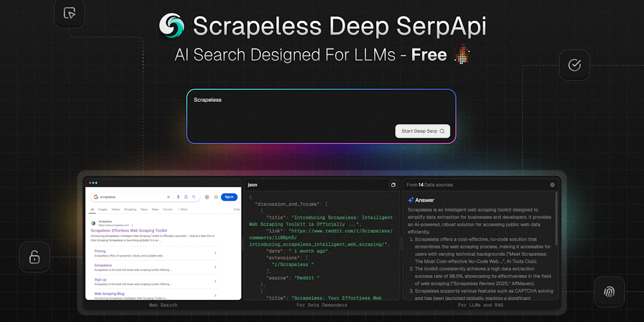Click the For Data Demanders caption
Viewport: 644px width, 322px height.
coord(321,305)
